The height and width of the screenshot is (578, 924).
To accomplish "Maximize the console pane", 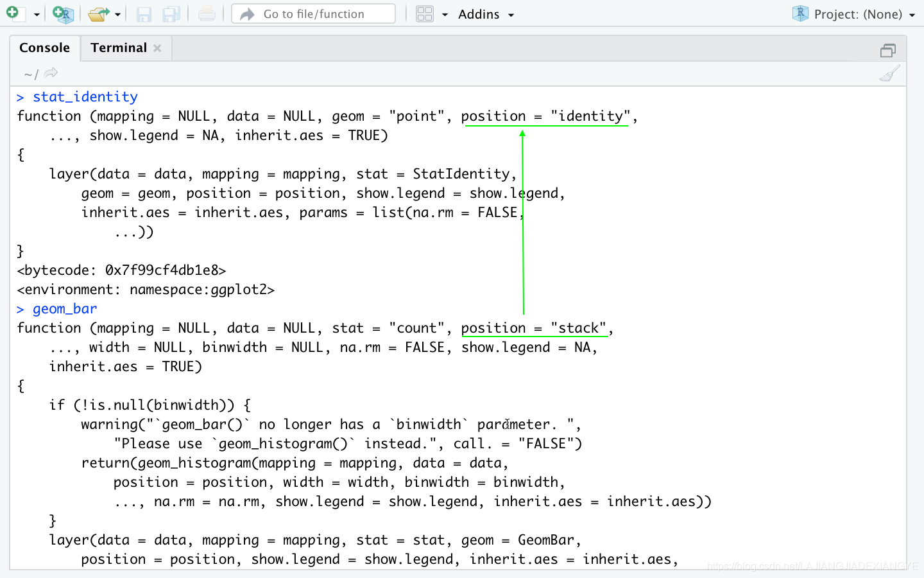I will tap(888, 50).
